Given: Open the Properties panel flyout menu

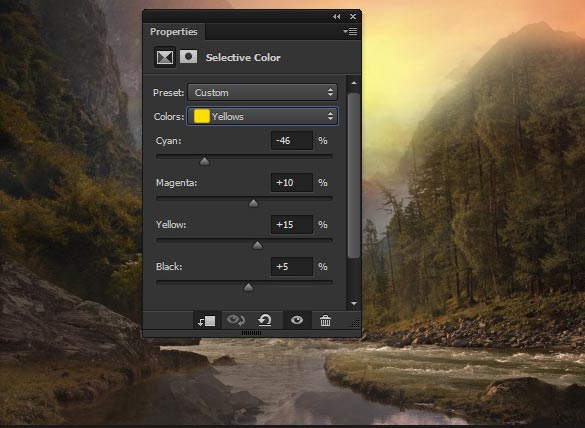Looking at the screenshot, I should pos(350,32).
